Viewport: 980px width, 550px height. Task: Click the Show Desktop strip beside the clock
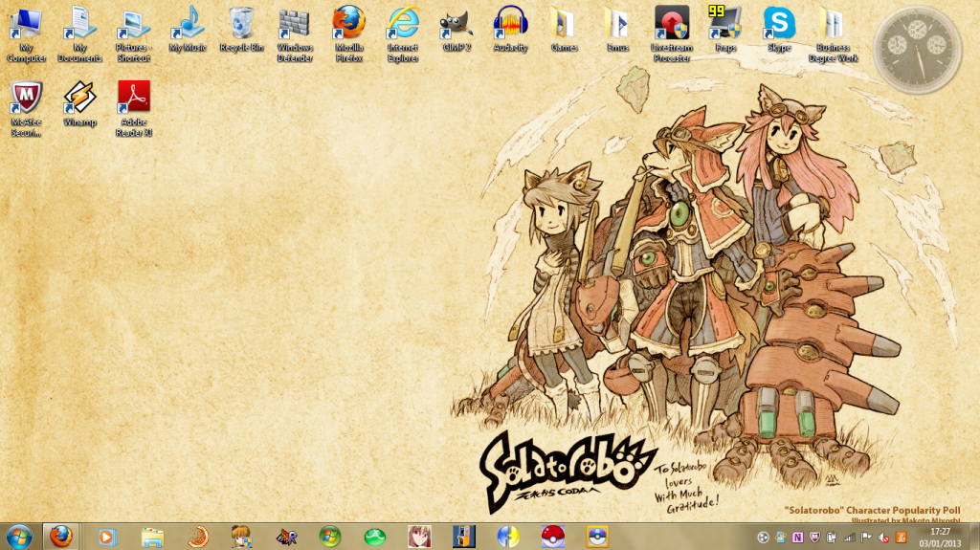click(x=973, y=537)
